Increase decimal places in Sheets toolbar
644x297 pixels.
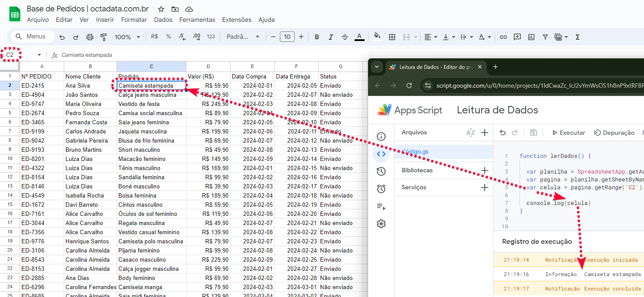tap(196, 37)
